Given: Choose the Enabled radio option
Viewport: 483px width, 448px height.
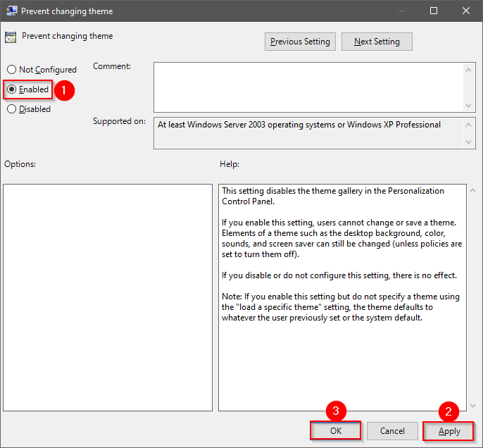Looking at the screenshot, I should tap(11, 89).
